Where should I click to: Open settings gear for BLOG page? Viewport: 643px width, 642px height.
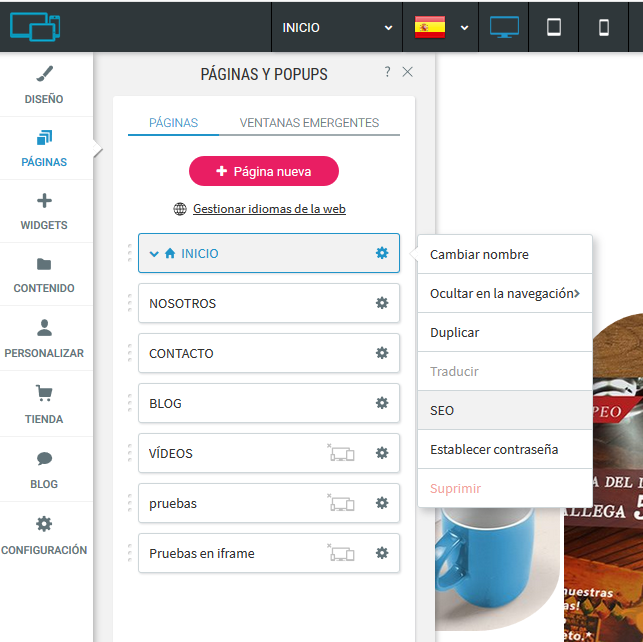[x=381, y=403]
